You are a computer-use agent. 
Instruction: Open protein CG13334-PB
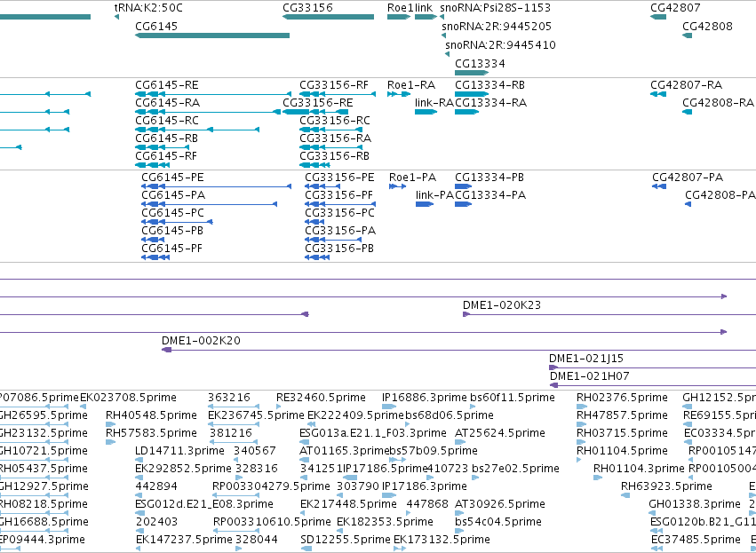click(464, 186)
